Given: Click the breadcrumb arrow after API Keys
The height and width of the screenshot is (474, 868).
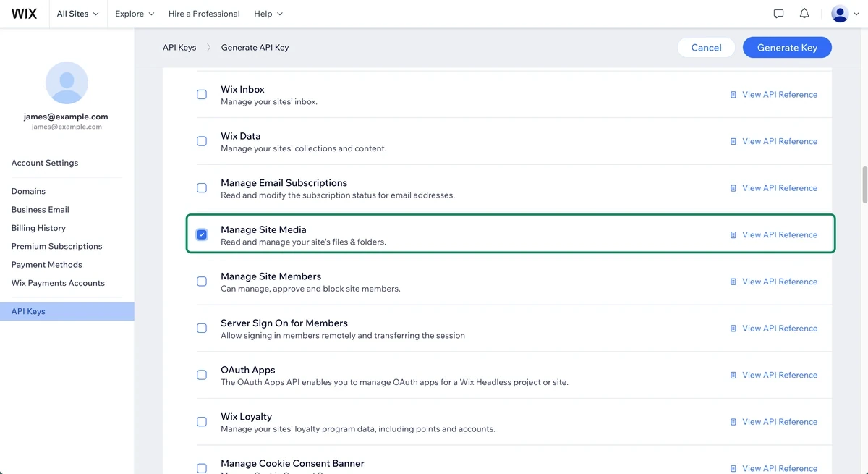Looking at the screenshot, I should (209, 48).
